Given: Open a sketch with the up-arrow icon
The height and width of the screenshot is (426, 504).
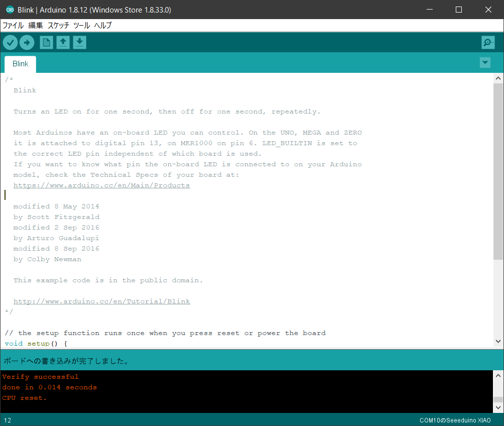Looking at the screenshot, I should [63, 42].
